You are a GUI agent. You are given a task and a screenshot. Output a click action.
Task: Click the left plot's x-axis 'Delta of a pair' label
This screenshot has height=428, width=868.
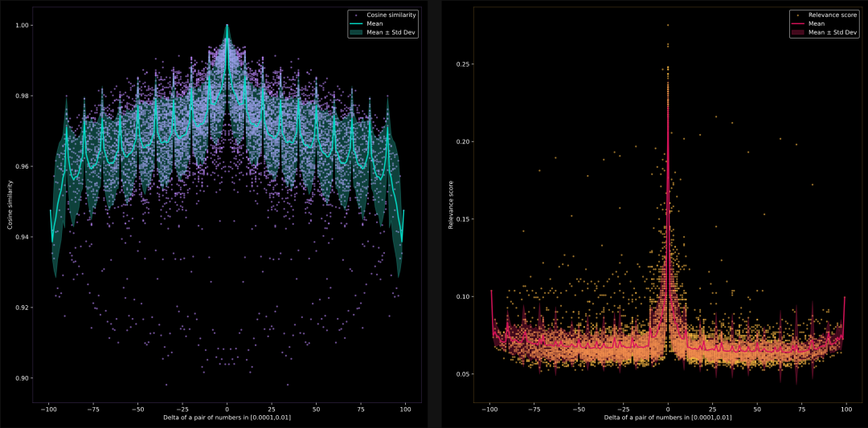pos(227,417)
